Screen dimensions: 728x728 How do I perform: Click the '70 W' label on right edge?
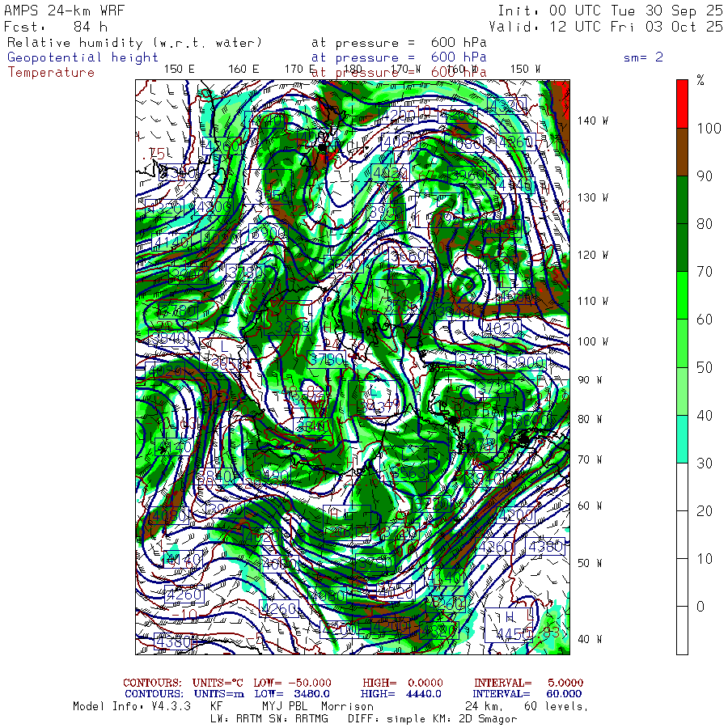[590, 459]
